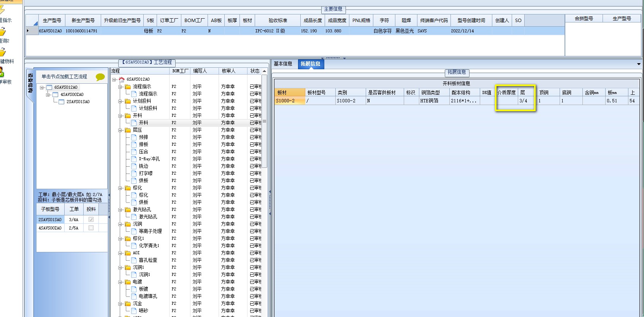This screenshot has height=317, width=644.
Task: Click the 等离子处理 step document icon
Action: [x=134, y=231]
